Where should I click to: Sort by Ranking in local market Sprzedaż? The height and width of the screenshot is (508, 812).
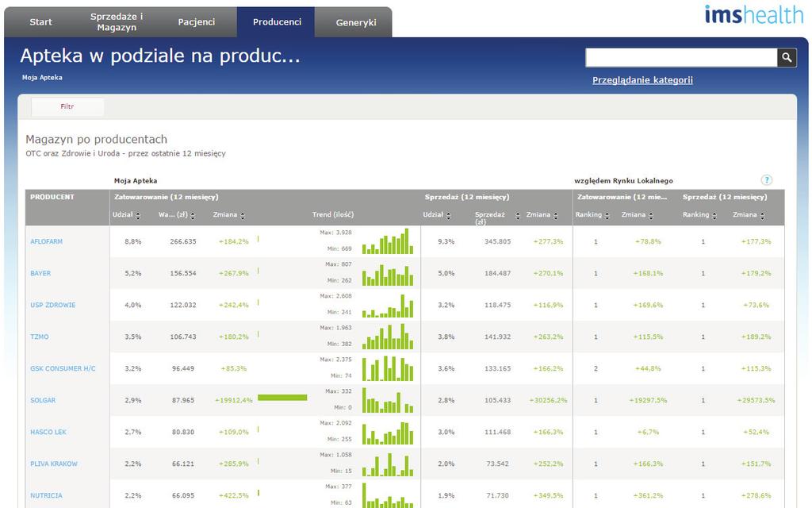click(714, 216)
